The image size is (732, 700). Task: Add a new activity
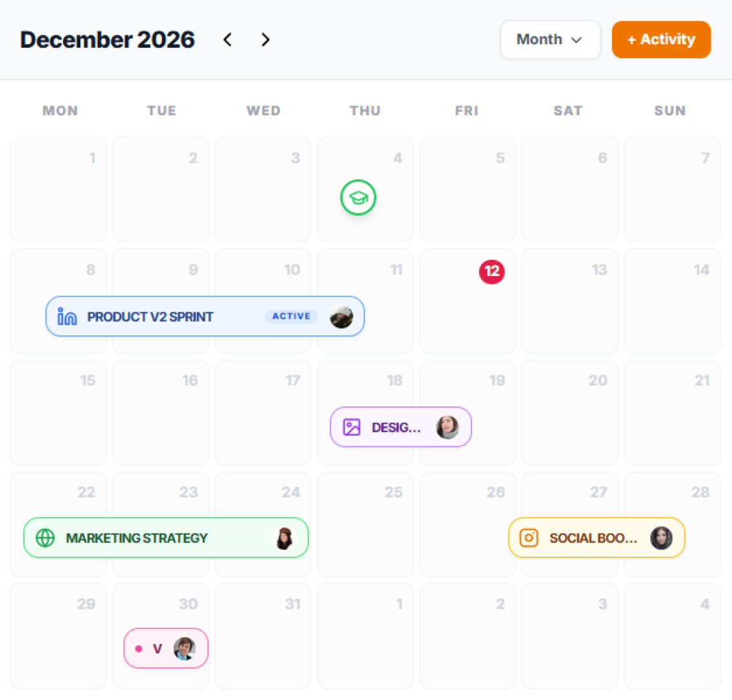[661, 40]
